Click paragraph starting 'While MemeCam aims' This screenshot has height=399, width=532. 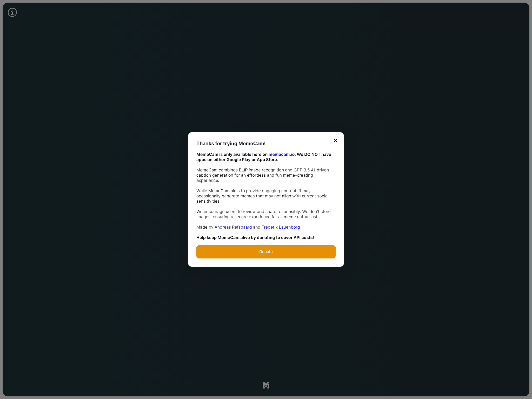pos(262,196)
